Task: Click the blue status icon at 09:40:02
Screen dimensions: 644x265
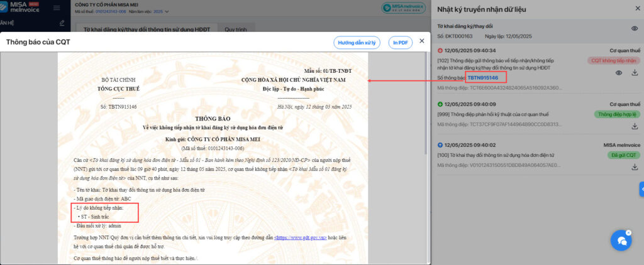Action: 440,145
